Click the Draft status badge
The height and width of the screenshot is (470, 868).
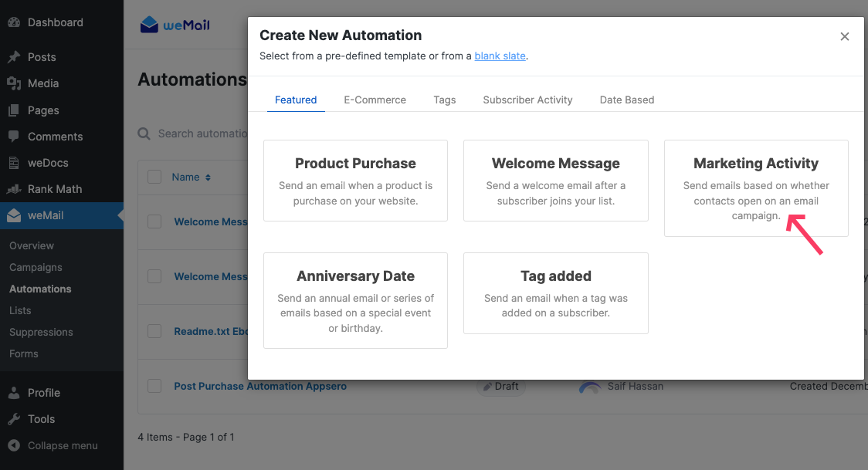501,386
